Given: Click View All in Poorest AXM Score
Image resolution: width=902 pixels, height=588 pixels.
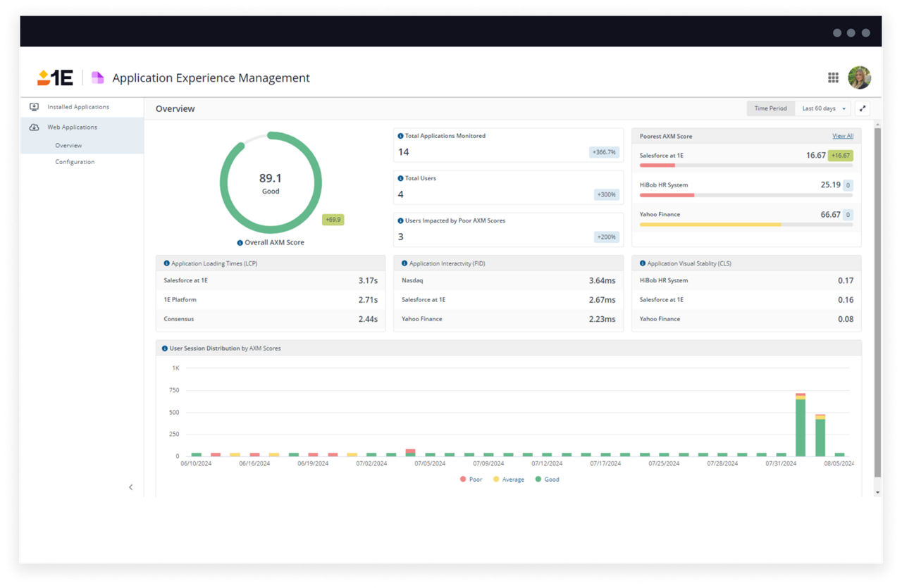Looking at the screenshot, I should click(x=842, y=136).
